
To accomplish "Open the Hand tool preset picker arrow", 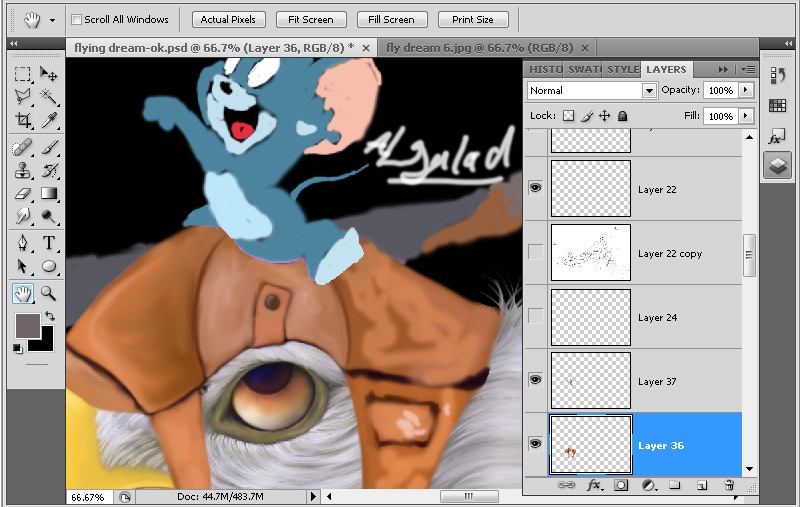I will (x=52, y=20).
